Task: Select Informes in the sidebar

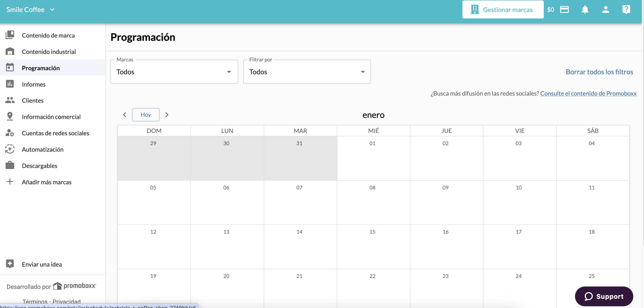Action: pyautogui.click(x=53, y=84)
